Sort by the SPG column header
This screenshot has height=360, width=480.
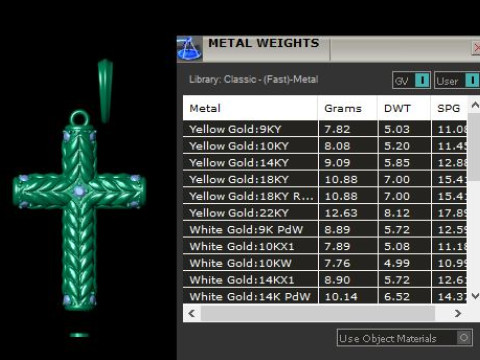coord(449,108)
